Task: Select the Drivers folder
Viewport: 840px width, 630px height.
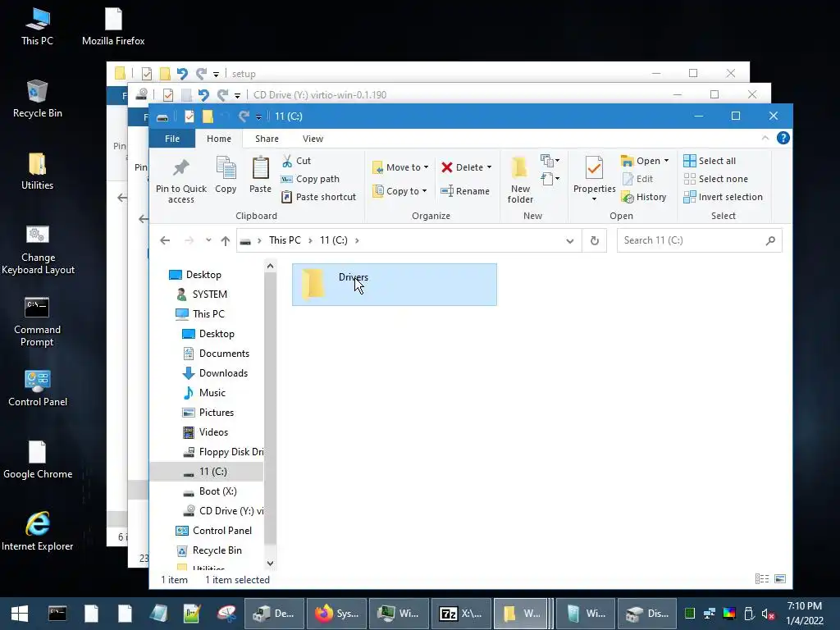Action: (395, 285)
